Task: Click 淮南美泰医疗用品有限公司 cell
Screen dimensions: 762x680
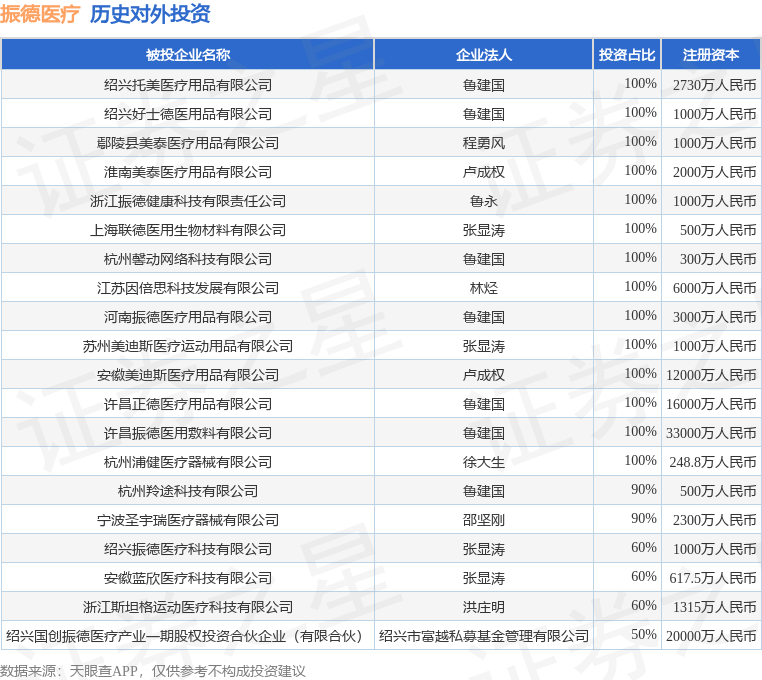Action: [188, 172]
